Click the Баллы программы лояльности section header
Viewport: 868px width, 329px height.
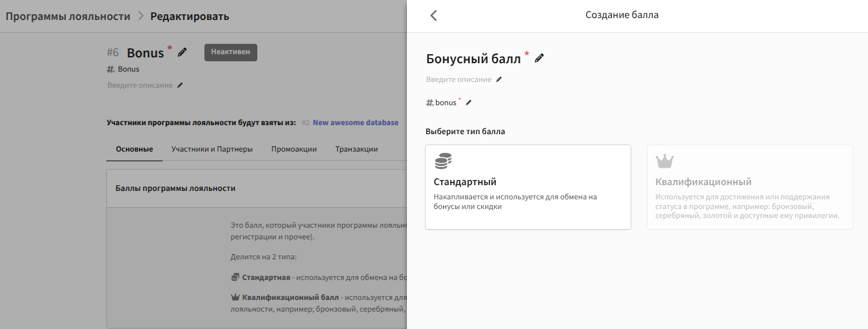(x=175, y=188)
